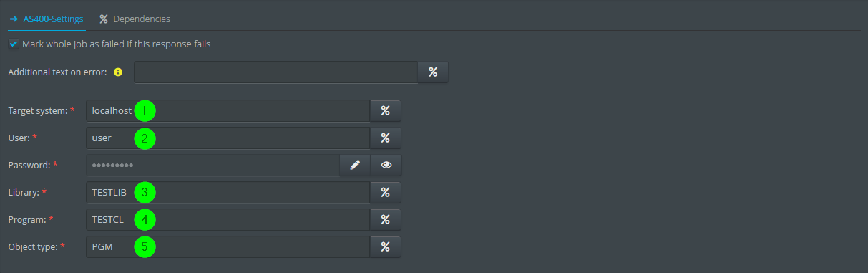
Task: Click percent button for Additional text on error
Action: click(x=433, y=72)
